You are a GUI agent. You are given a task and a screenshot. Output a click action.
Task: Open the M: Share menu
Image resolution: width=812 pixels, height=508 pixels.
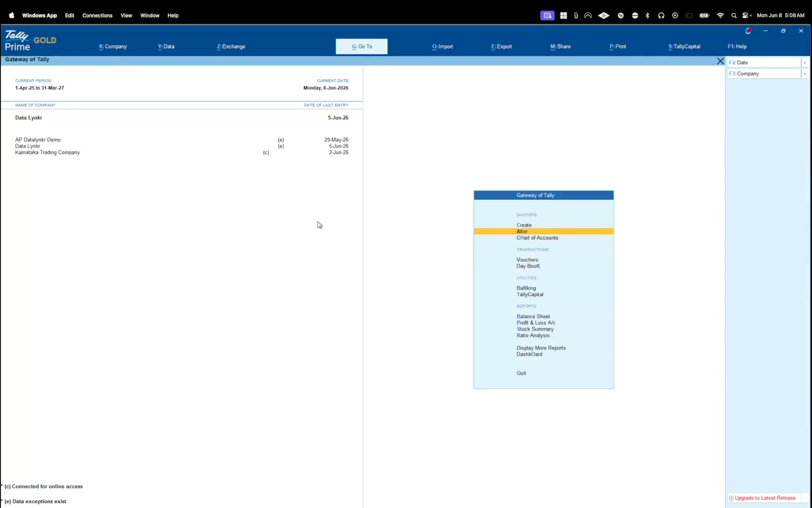tap(560, 47)
